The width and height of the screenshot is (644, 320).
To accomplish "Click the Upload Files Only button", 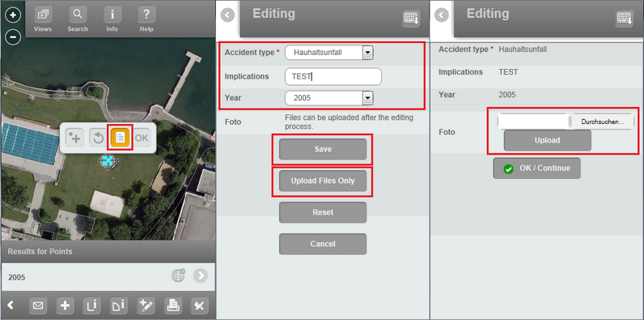I will (323, 181).
